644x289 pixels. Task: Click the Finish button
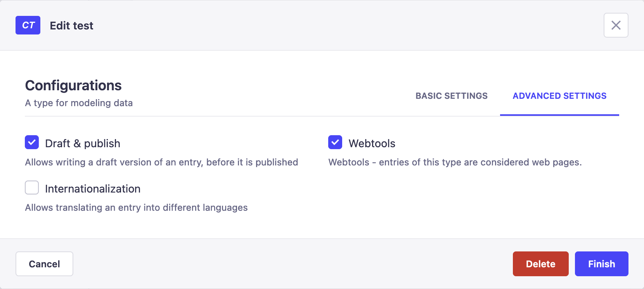[x=601, y=264]
